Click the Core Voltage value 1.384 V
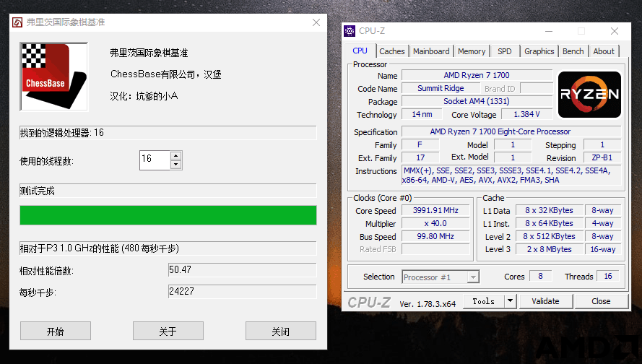This screenshot has height=364, width=642. (526, 114)
